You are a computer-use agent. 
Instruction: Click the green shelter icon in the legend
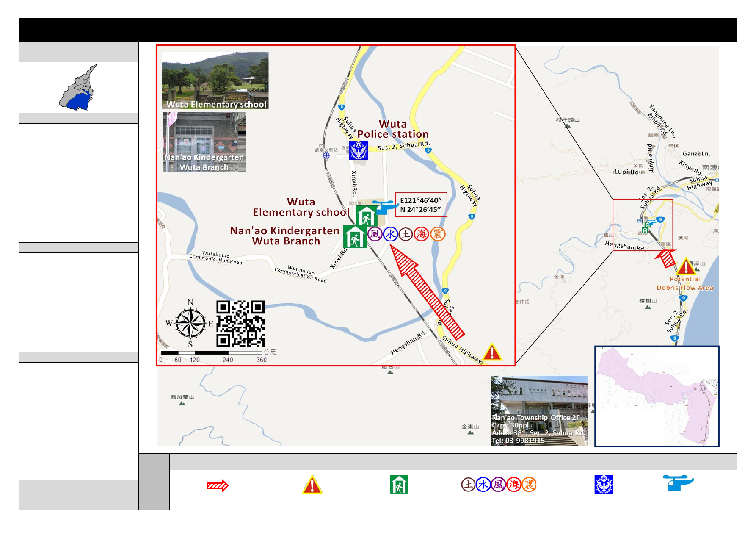coord(399,485)
